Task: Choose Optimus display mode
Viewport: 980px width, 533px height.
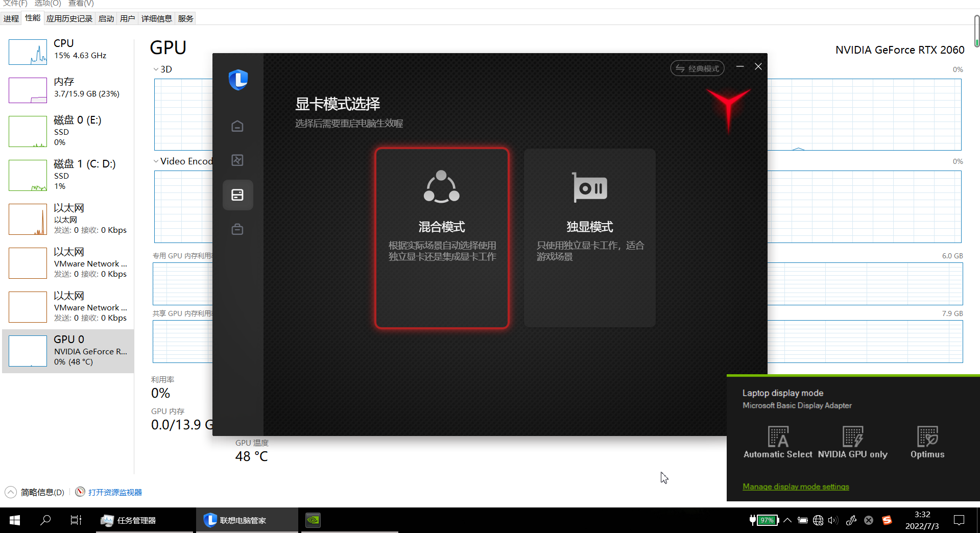Action: 927,442
